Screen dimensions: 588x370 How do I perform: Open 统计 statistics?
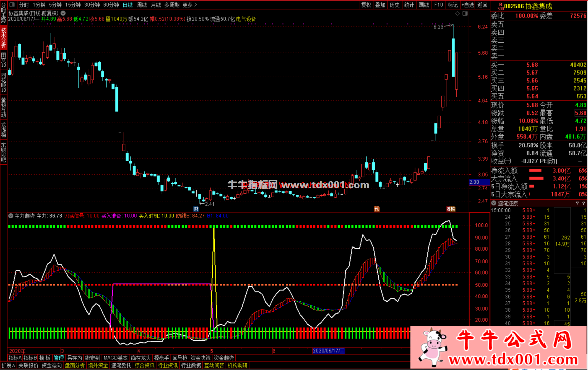click(409, 5)
